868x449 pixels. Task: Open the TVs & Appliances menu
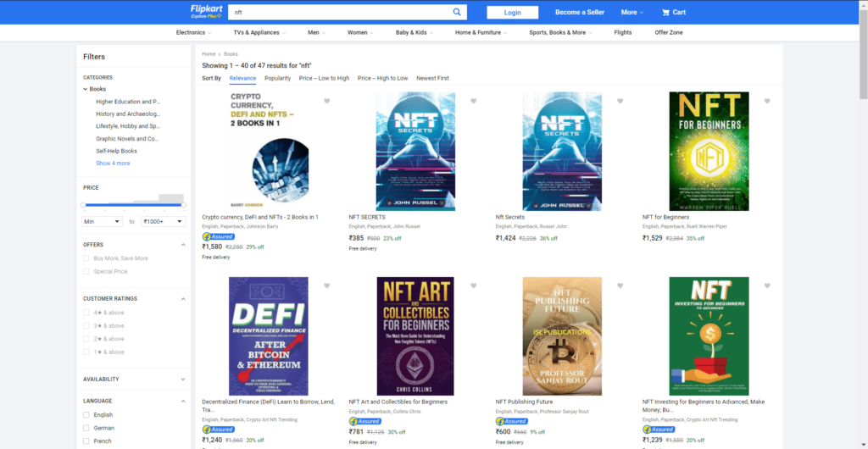[x=259, y=33]
